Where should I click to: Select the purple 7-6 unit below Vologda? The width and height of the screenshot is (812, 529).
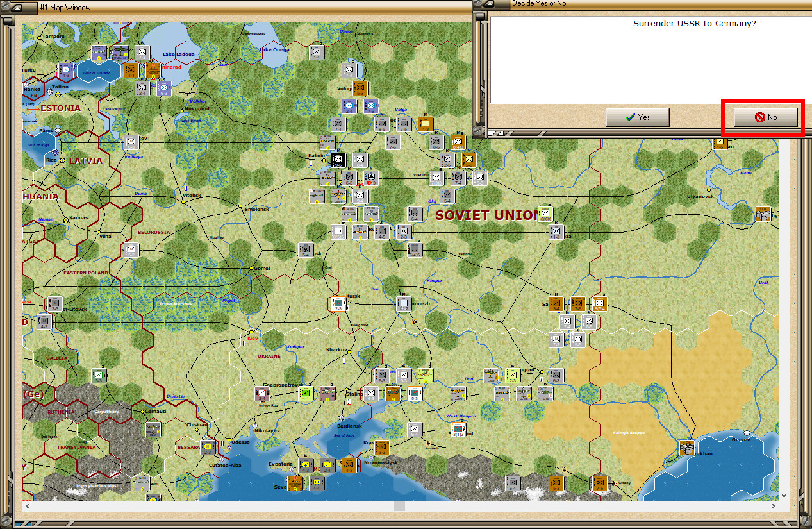coord(371,106)
